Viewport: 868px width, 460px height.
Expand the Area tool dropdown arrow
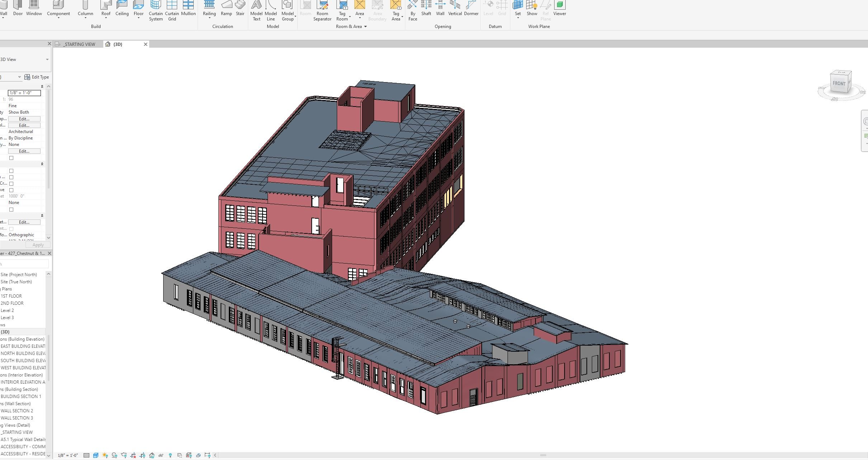click(360, 19)
